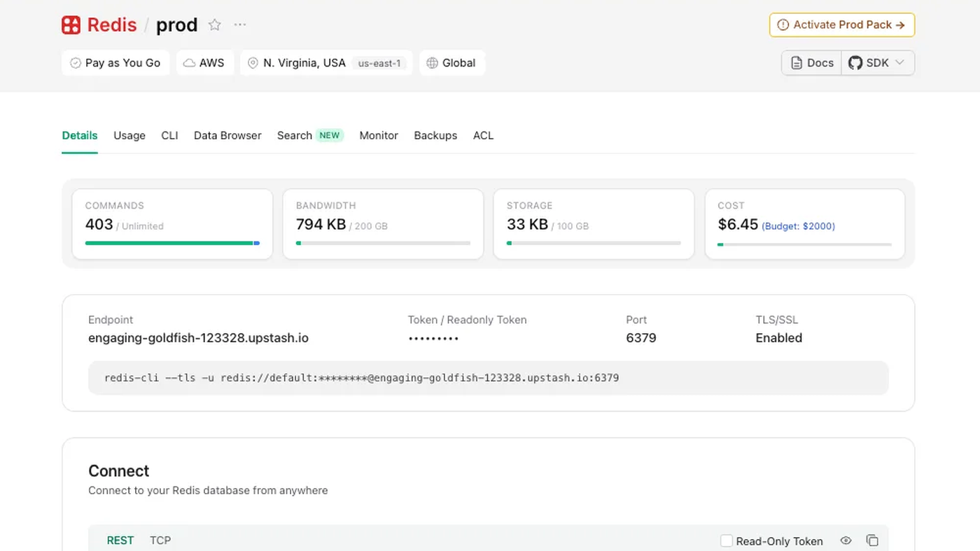Click the Commands usage progress bar
This screenshot has height=551, width=980.
click(172, 243)
